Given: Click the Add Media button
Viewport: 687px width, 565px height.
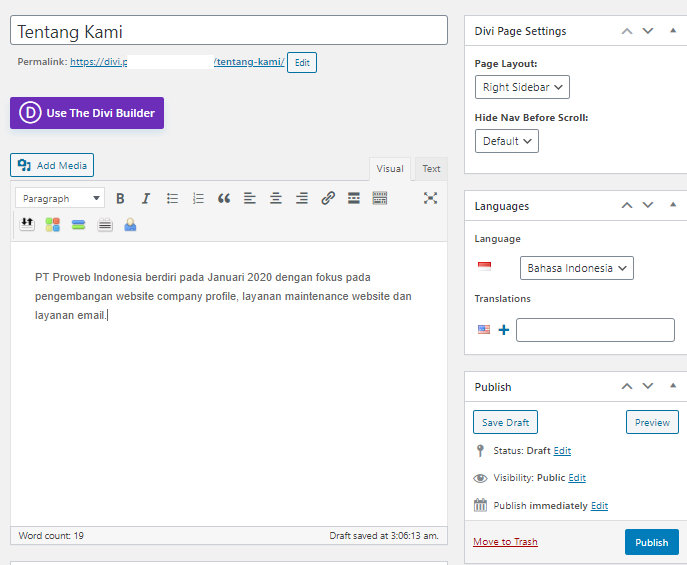Looking at the screenshot, I should (x=52, y=165).
